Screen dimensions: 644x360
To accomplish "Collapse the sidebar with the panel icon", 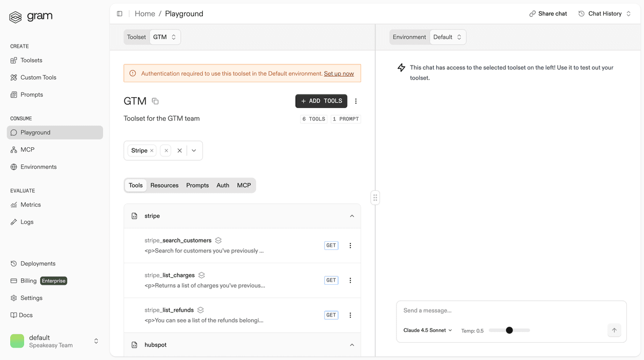I will 119,13.
